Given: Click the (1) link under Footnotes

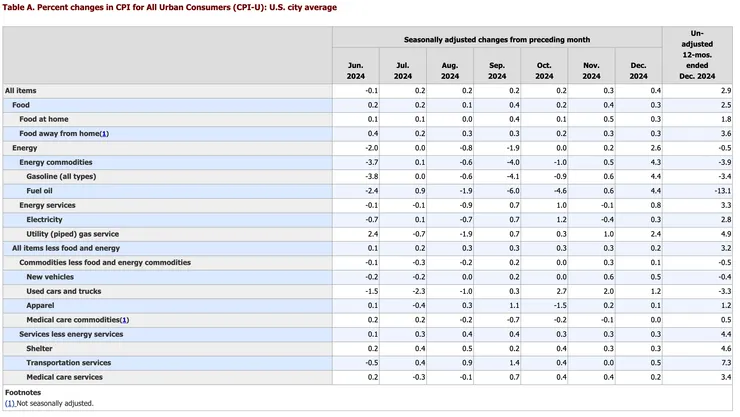Looking at the screenshot, I should pos(10,403).
